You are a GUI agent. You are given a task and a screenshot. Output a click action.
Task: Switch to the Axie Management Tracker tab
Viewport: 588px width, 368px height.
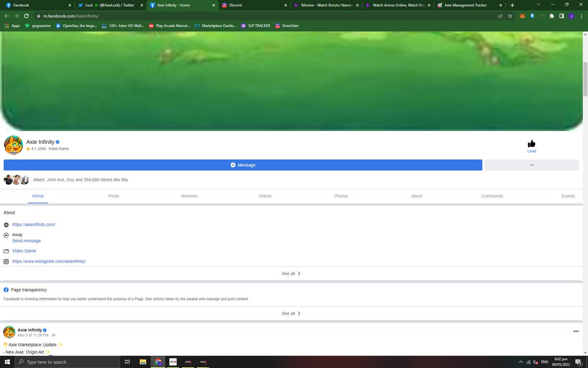468,5
